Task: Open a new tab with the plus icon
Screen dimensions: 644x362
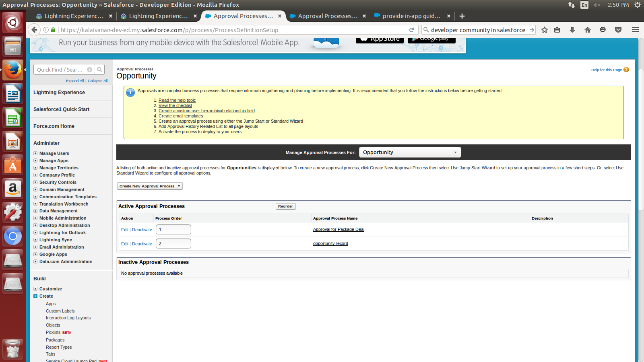Action: pos(462,16)
